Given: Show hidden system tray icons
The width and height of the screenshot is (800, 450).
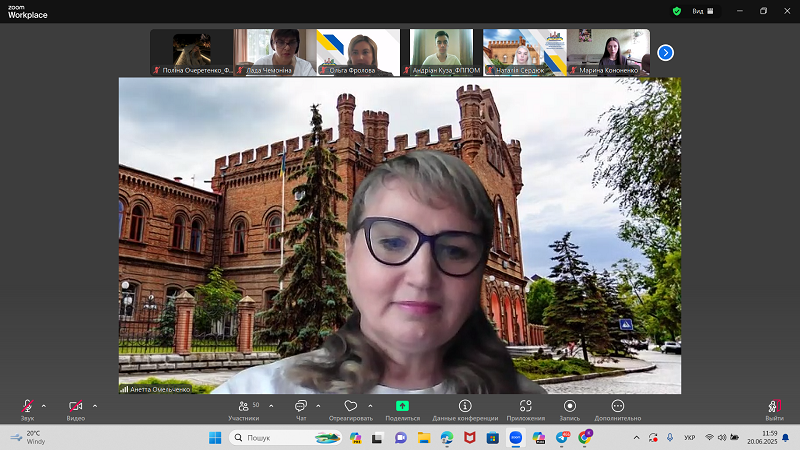Looking at the screenshot, I should 637,438.
